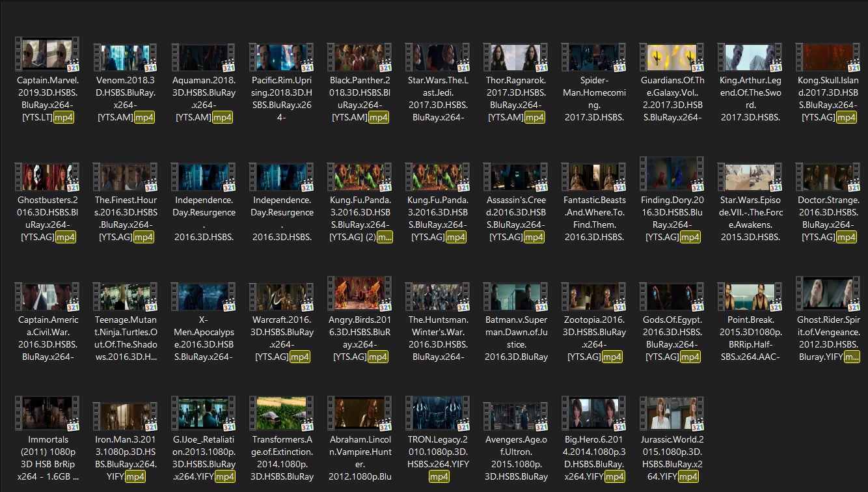Select the Angry.Birds.2016 thumbnail
Viewport: 868px width, 492px height.
359,294
